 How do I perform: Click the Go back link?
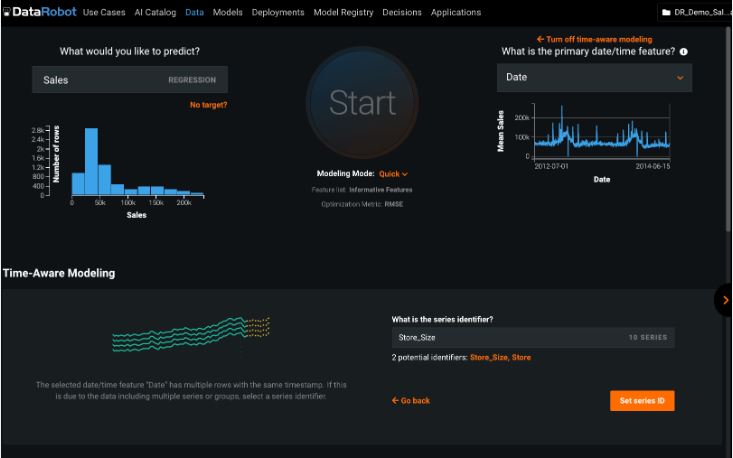[411, 401]
